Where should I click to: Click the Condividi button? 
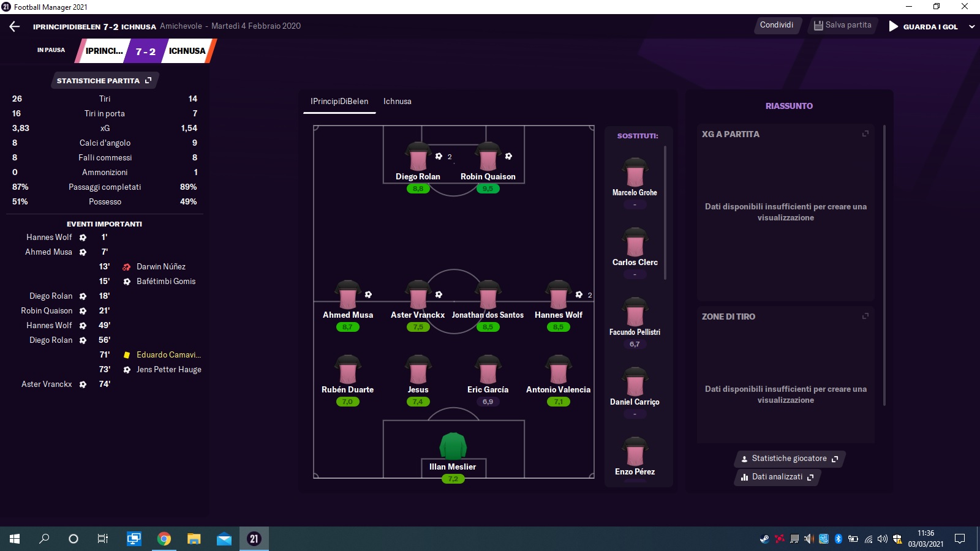click(x=777, y=25)
